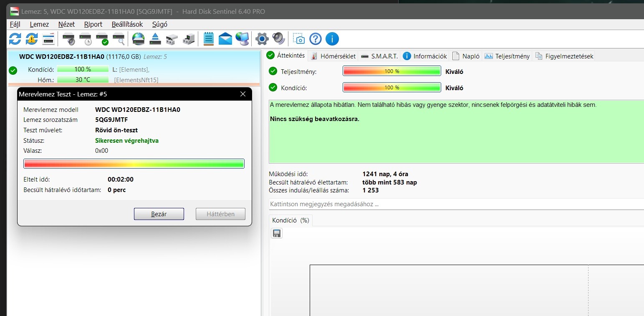Switch to the Információk tab

[x=425, y=56]
